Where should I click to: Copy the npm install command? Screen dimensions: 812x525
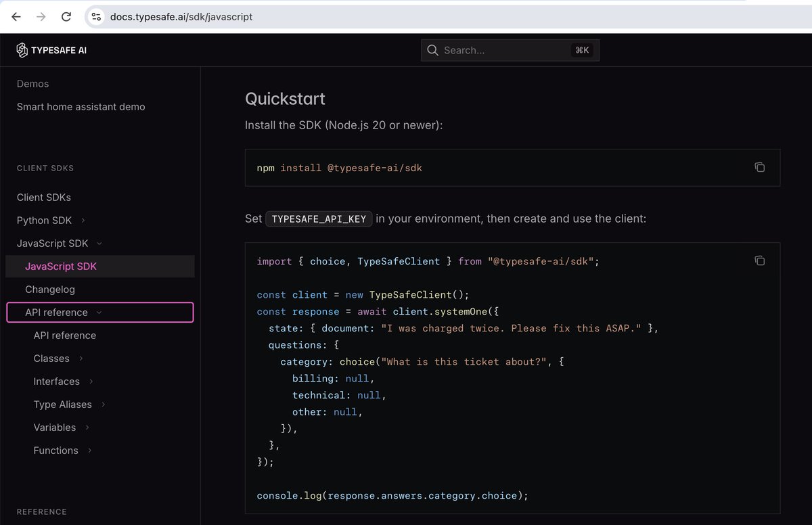coord(760,167)
